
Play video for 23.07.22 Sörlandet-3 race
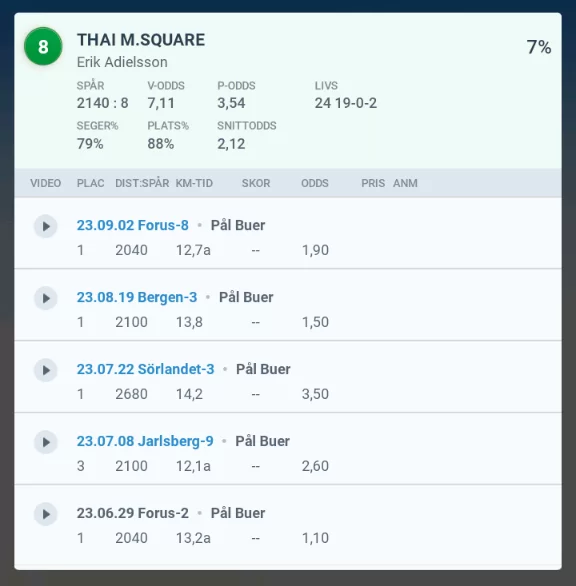(46, 370)
